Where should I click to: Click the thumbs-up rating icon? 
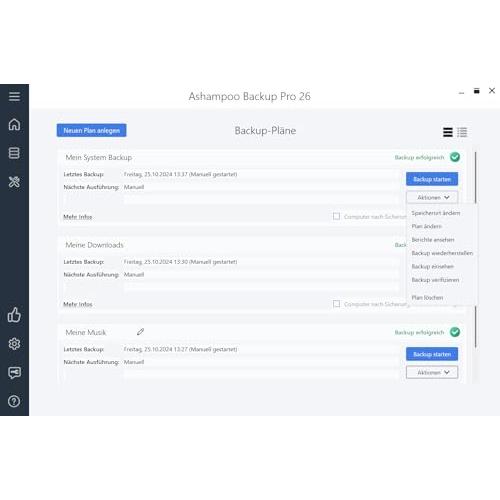click(x=14, y=315)
